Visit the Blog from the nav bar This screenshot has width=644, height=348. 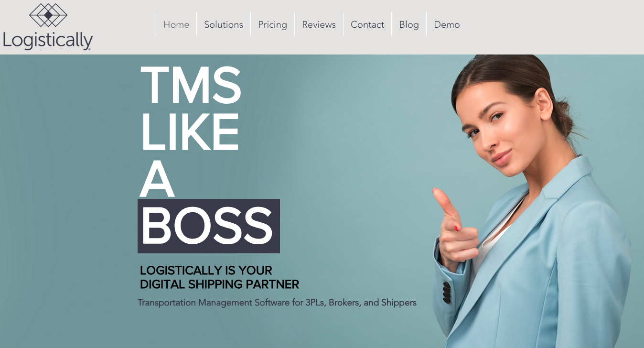click(x=409, y=24)
